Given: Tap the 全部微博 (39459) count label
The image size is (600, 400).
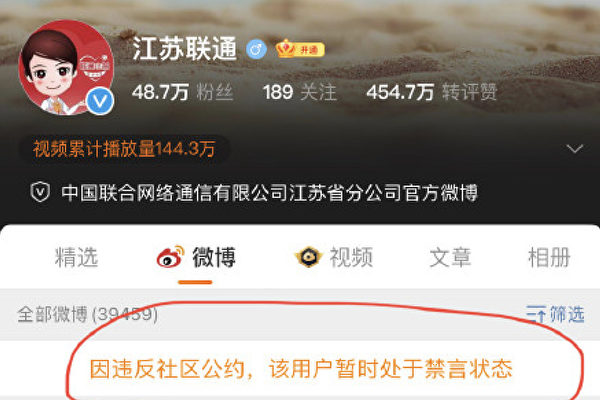Looking at the screenshot, I should coord(88,315).
